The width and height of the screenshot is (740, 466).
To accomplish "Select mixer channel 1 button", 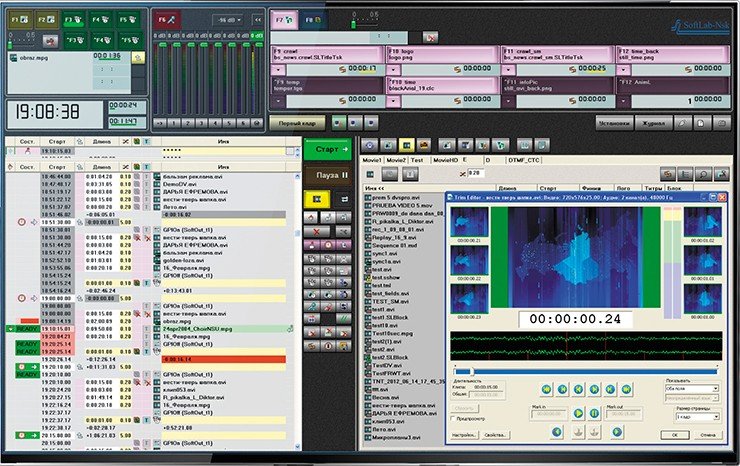I will coord(174,123).
